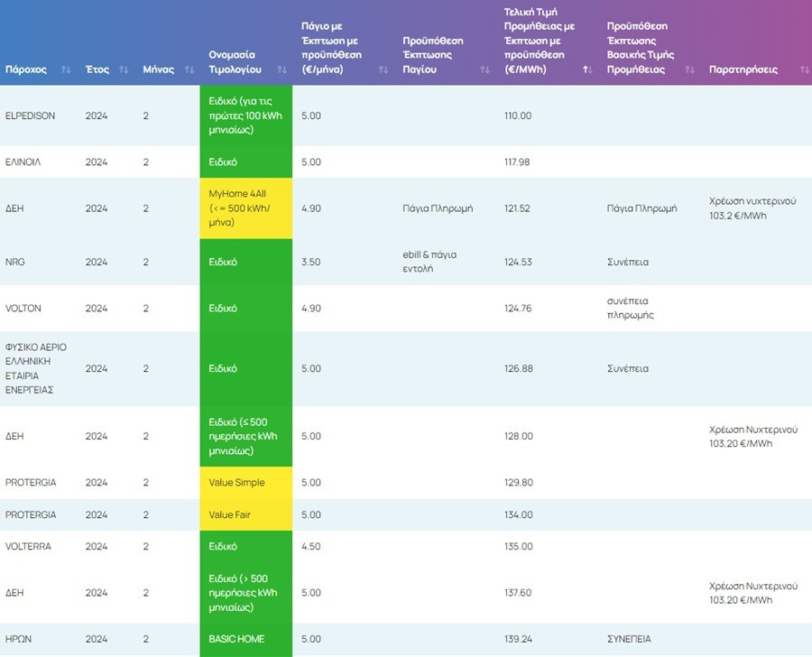Screen dimensions: 812x657
Task: Select the ΗΡΩΝ provider cell
Action: pos(18,639)
